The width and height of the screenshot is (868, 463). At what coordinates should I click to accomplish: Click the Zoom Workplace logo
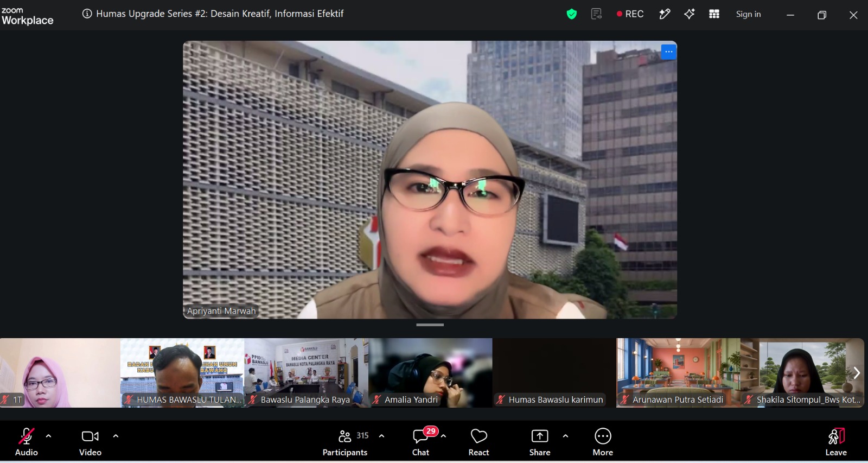(x=28, y=16)
